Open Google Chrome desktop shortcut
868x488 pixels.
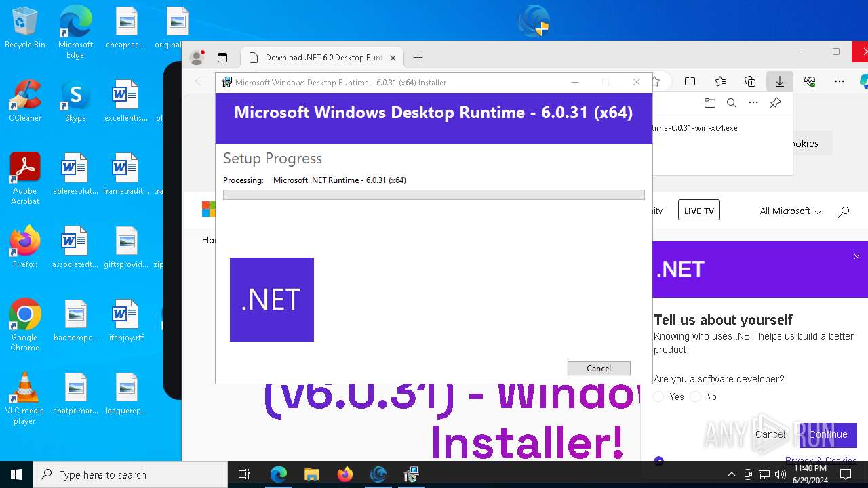(25, 325)
